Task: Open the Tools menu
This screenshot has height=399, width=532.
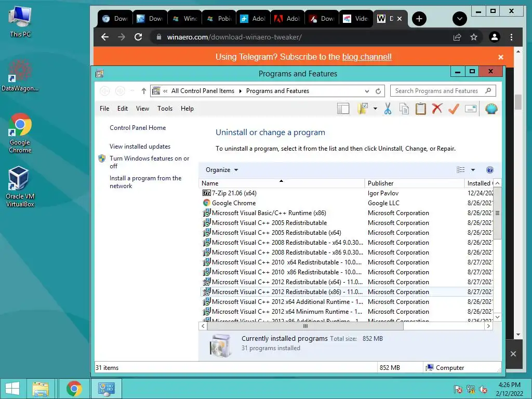Action: coord(165,109)
